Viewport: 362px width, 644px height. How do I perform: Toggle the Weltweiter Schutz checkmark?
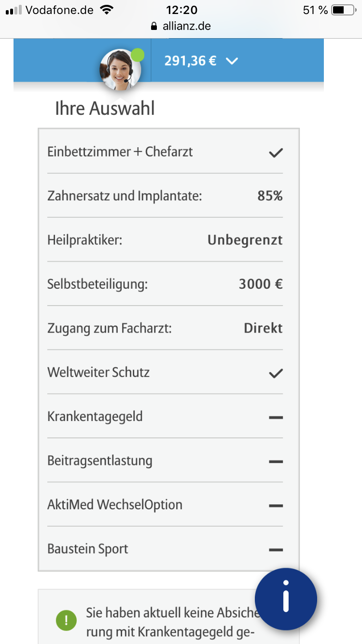pos(276,373)
